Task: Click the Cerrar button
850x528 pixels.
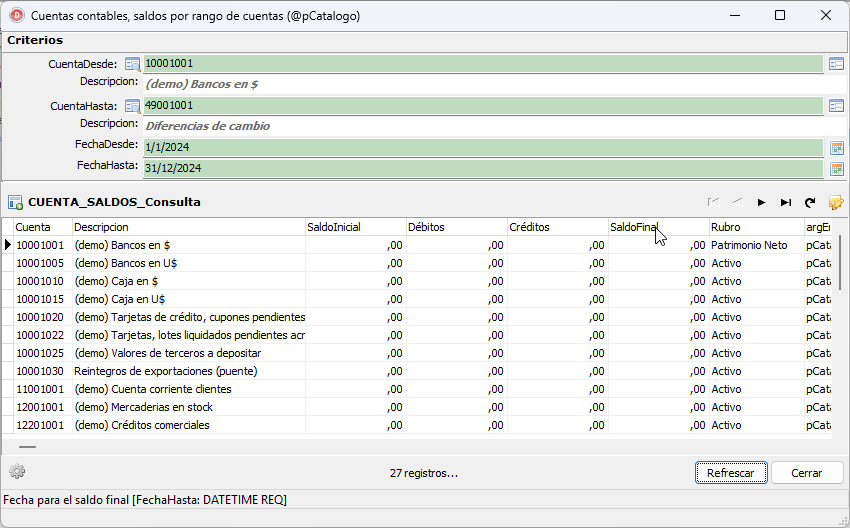Action: (807, 473)
